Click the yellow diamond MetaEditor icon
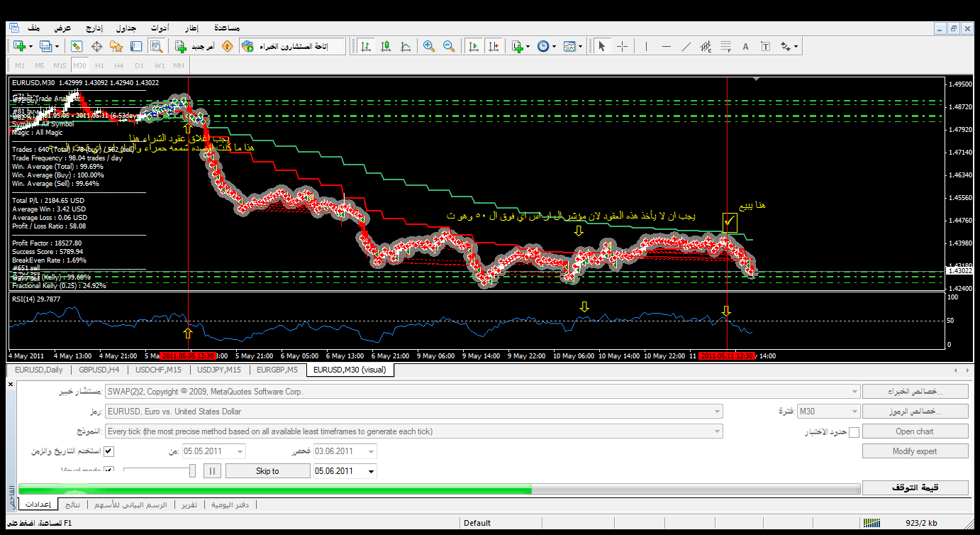The image size is (980, 535). click(x=227, y=46)
